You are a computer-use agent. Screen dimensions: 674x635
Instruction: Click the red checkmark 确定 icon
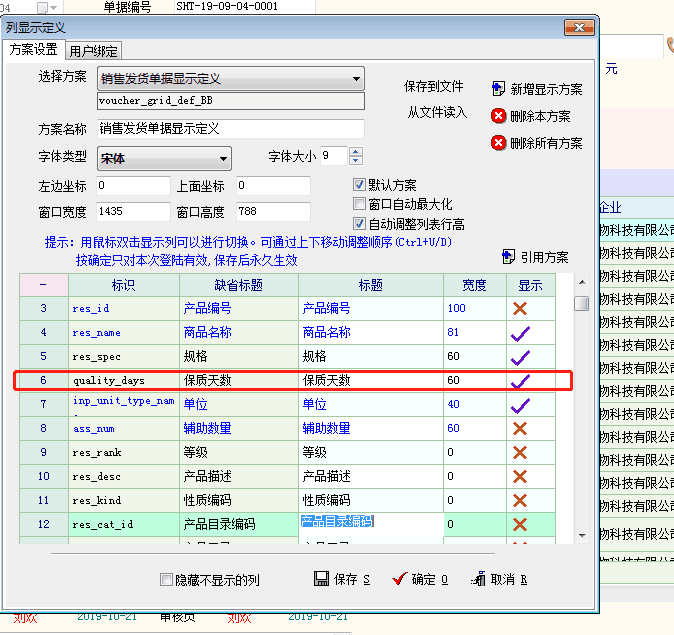click(x=400, y=579)
